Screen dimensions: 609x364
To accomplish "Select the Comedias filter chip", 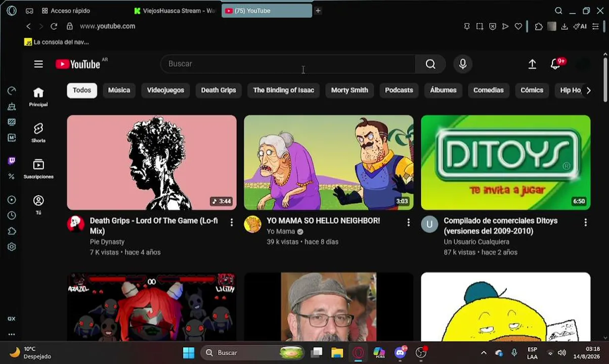I will 489,90.
